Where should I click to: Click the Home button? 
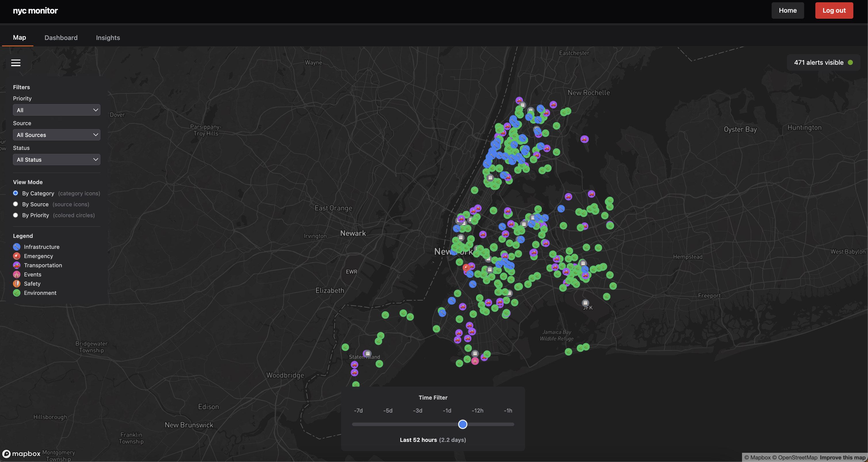(x=787, y=10)
